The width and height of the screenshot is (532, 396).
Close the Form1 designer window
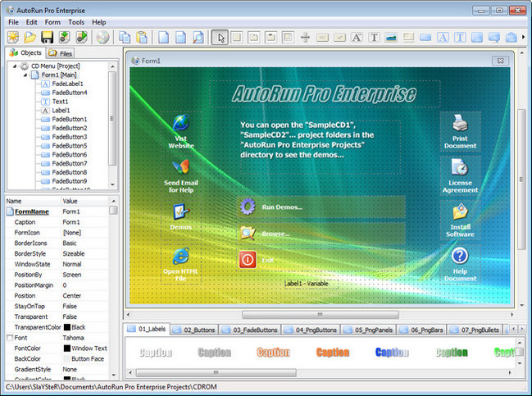(x=500, y=61)
